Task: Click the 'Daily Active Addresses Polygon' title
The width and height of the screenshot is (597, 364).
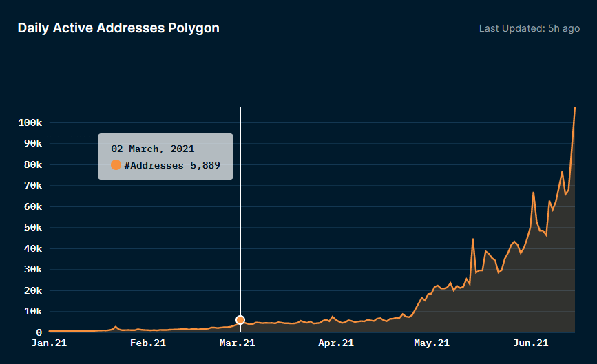Action: 118,28
